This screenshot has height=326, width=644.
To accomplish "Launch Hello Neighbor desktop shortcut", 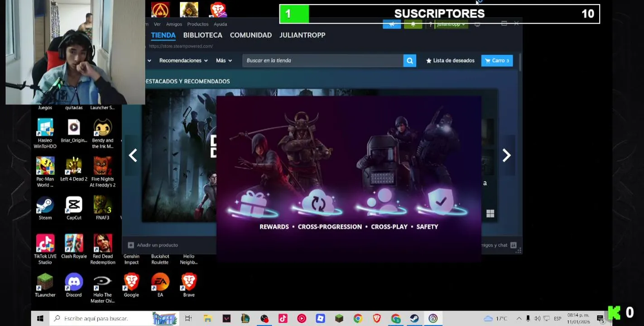I will pyautogui.click(x=189, y=259).
